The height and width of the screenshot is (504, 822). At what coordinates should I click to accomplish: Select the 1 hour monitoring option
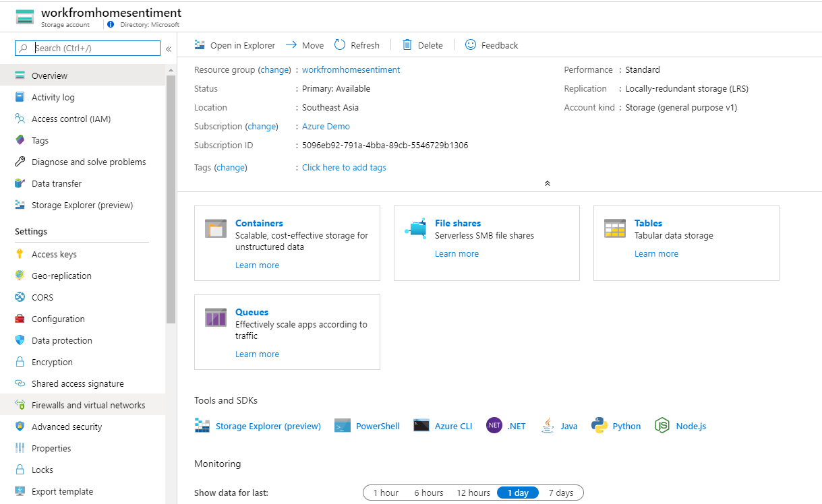[385, 493]
